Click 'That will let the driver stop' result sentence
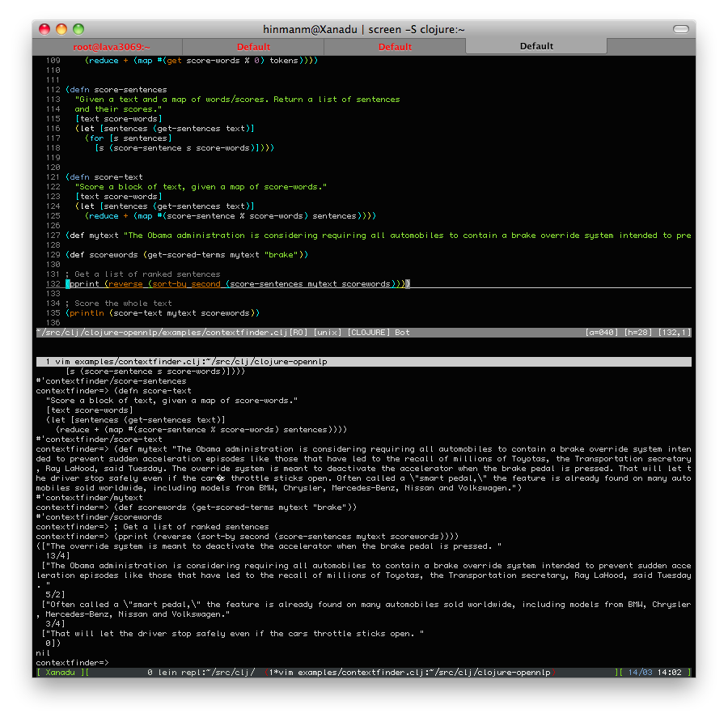This screenshot has width=728, height=722. click(233, 633)
